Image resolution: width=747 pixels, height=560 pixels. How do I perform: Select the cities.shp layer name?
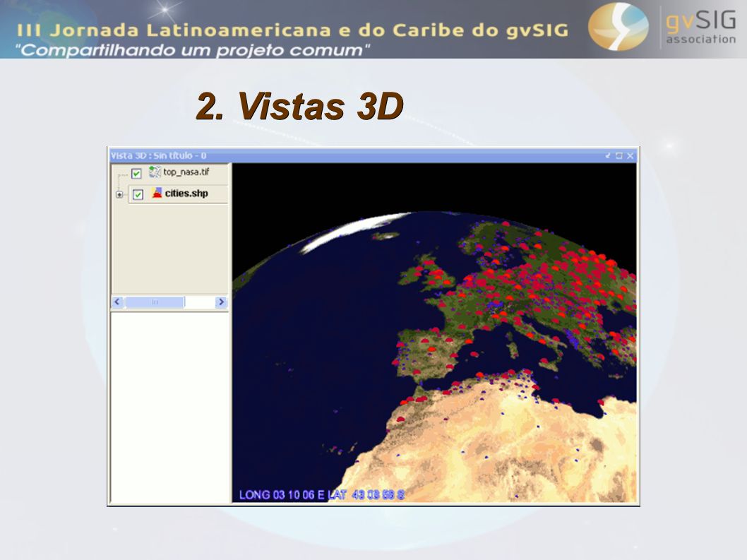[186, 193]
